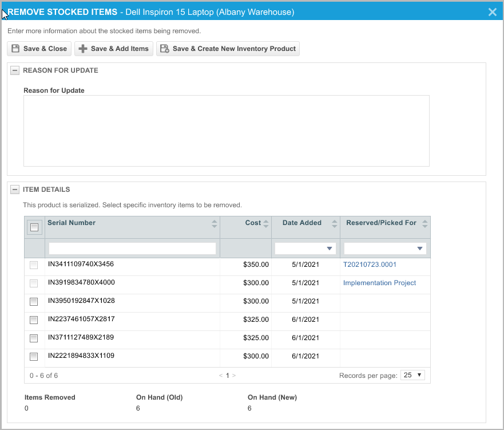The height and width of the screenshot is (430, 504).
Task: Click serial number IN3950192847X1028
Action: click(x=81, y=301)
